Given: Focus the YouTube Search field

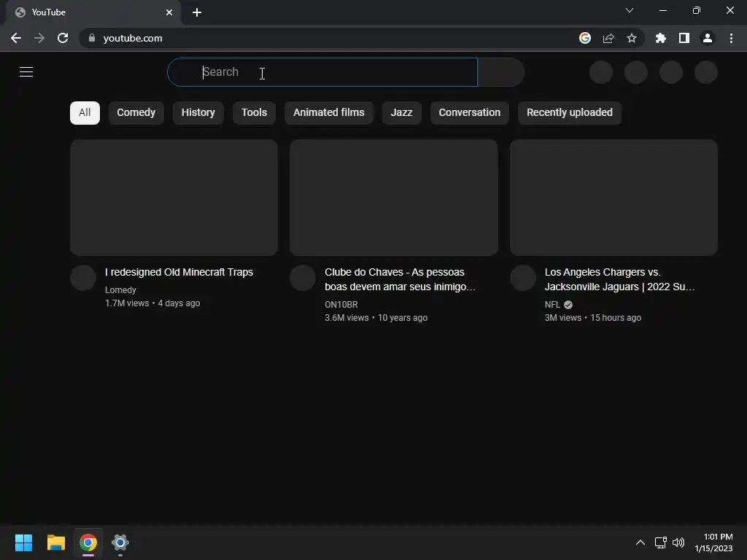Looking at the screenshot, I should [x=322, y=72].
